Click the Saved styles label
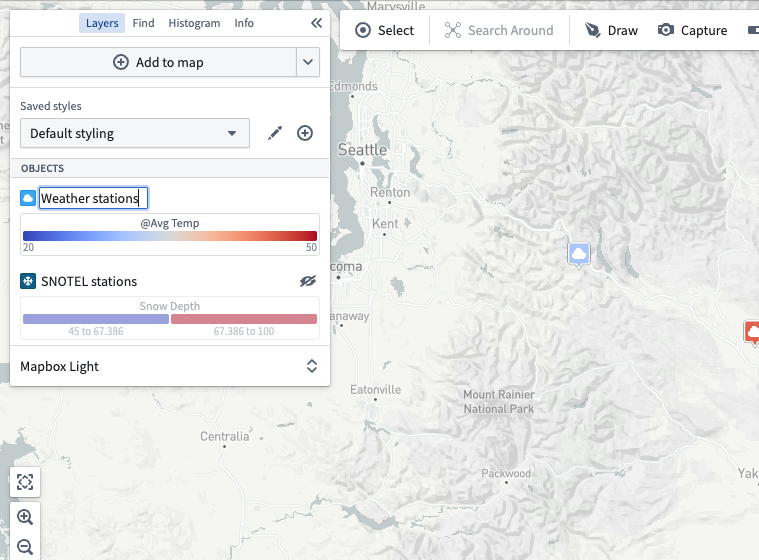The width and height of the screenshot is (759, 560). click(51, 106)
